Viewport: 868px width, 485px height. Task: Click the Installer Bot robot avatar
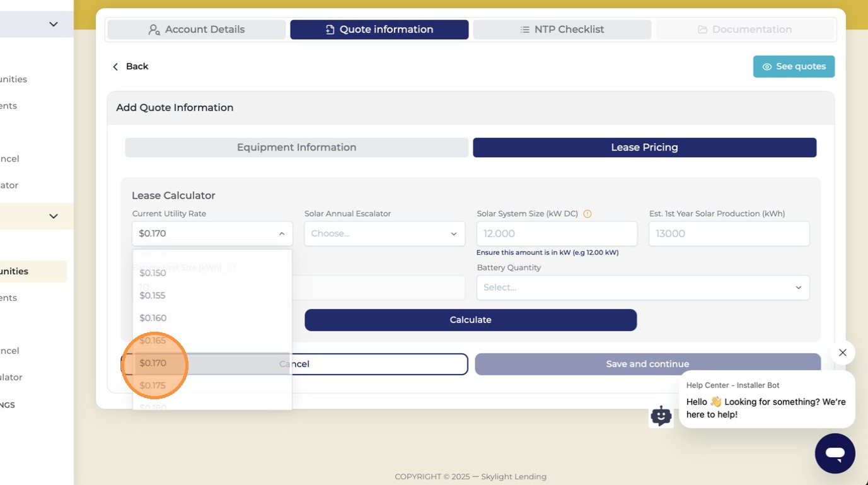pos(661,416)
